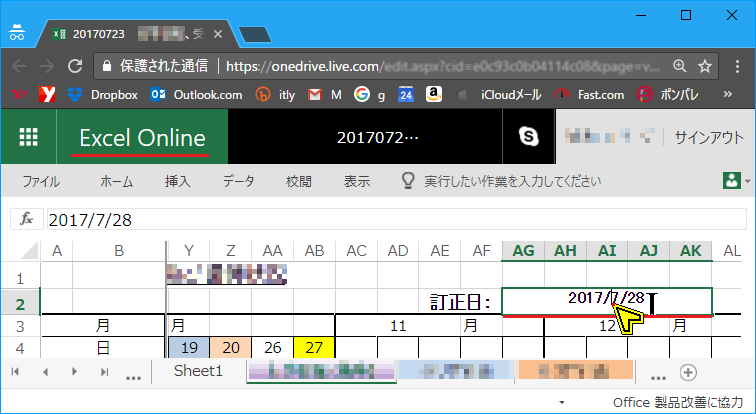The image size is (756, 414).
Task: Open the status bar dropdown arrow
Action: click(x=561, y=402)
